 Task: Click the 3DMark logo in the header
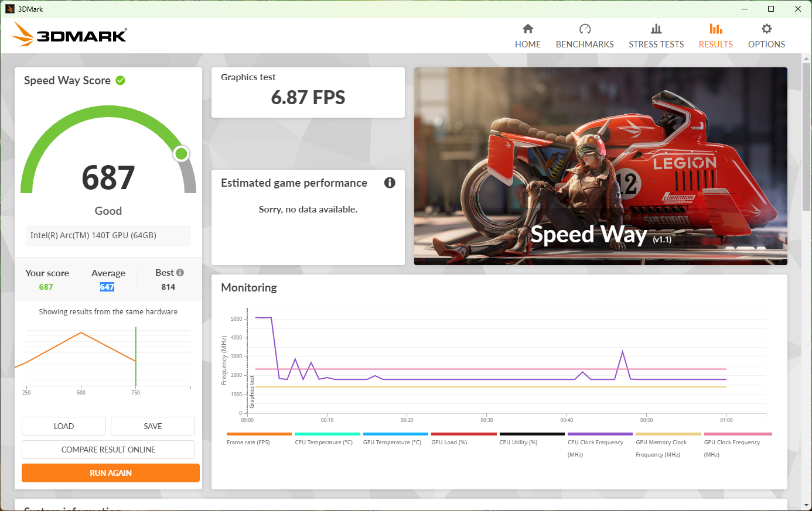[x=69, y=35]
